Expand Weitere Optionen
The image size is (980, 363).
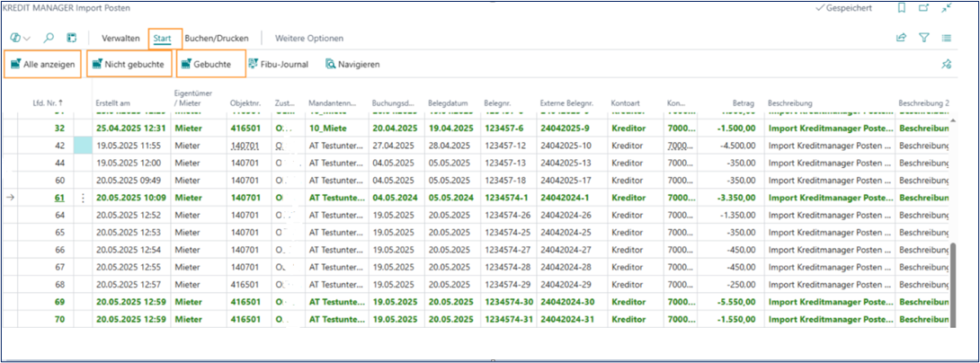309,39
